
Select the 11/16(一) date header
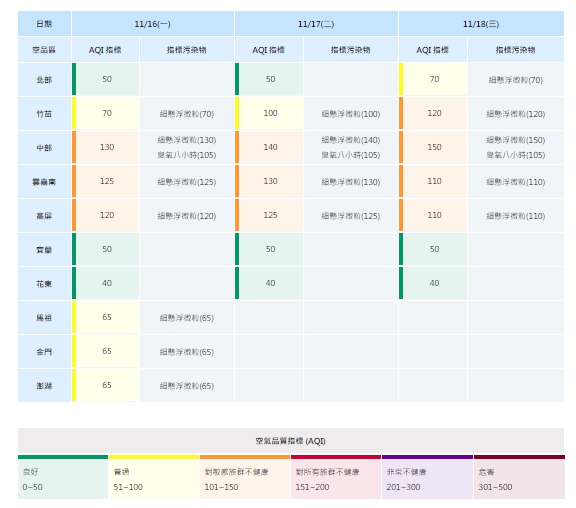(152, 24)
